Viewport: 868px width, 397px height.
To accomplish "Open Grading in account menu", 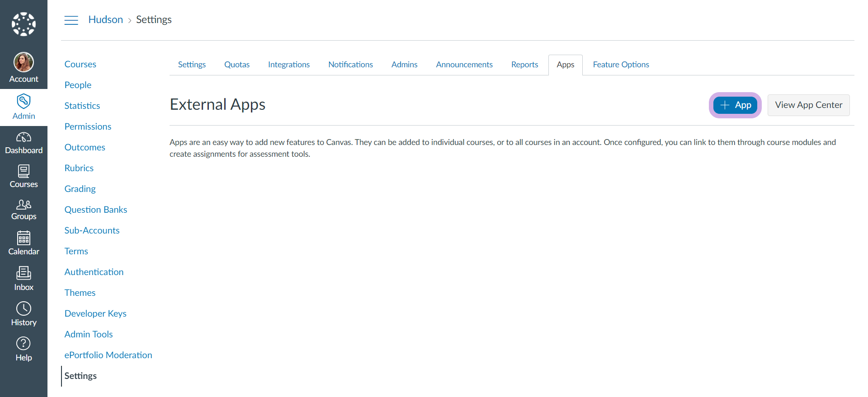I will pos(80,189).
